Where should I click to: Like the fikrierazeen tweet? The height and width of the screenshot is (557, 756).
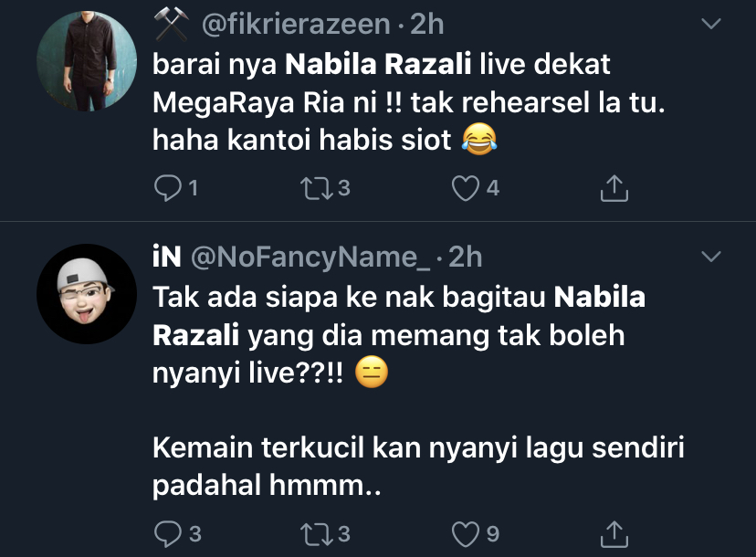point(467,189)
